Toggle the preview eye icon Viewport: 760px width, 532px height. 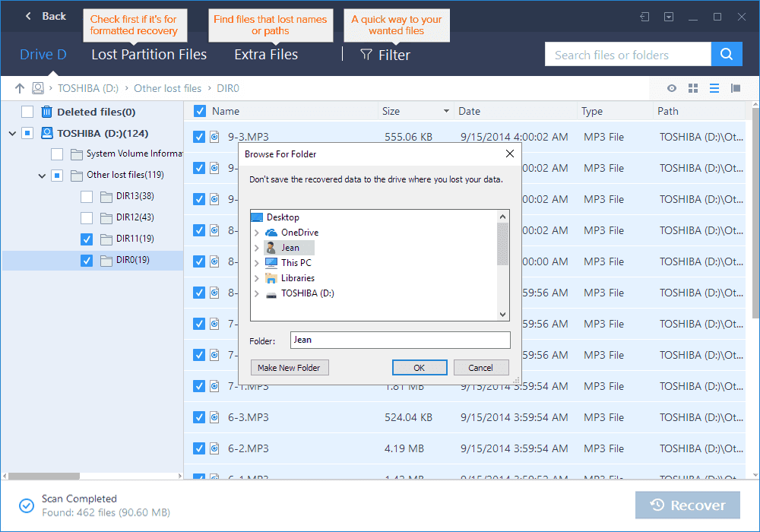pos(672,88)
